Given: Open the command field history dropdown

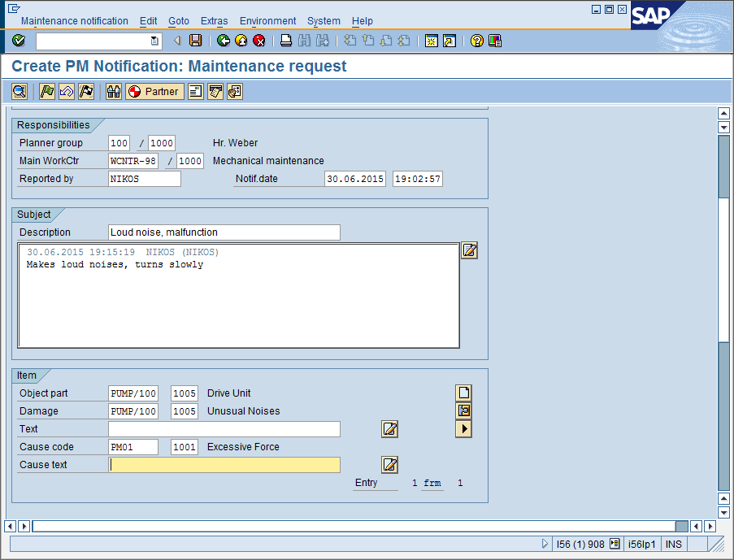Looking at the screenshot, I should [x=154, y=41].
